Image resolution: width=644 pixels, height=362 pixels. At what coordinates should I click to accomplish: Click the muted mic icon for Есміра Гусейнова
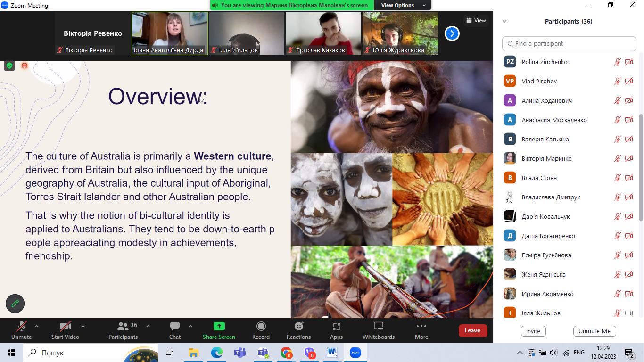pyautogui.click(x=617, y=255)
